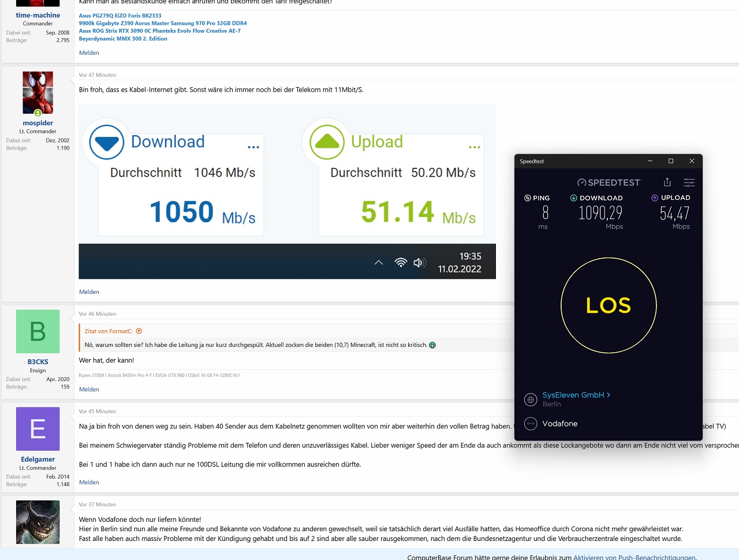Viewport: 739px width, 560px height.
Task: Click 1050 Mb/s download figure in image
Action: coord(203,212)
